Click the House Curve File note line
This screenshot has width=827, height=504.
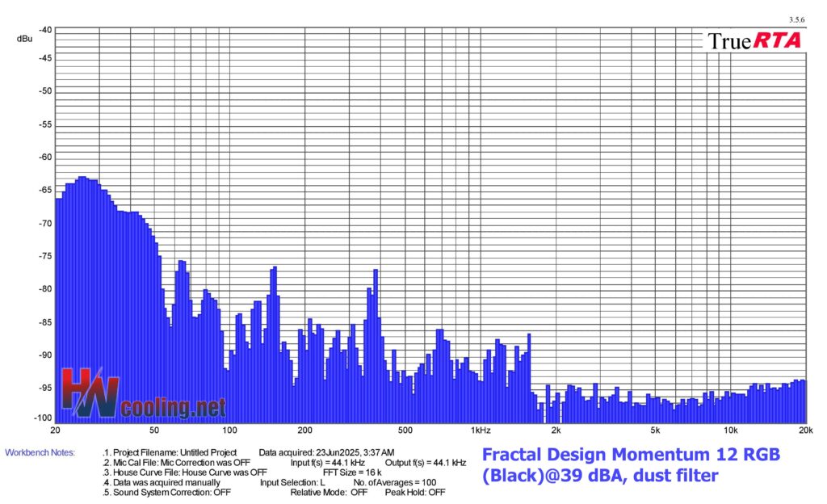[185, 472]
